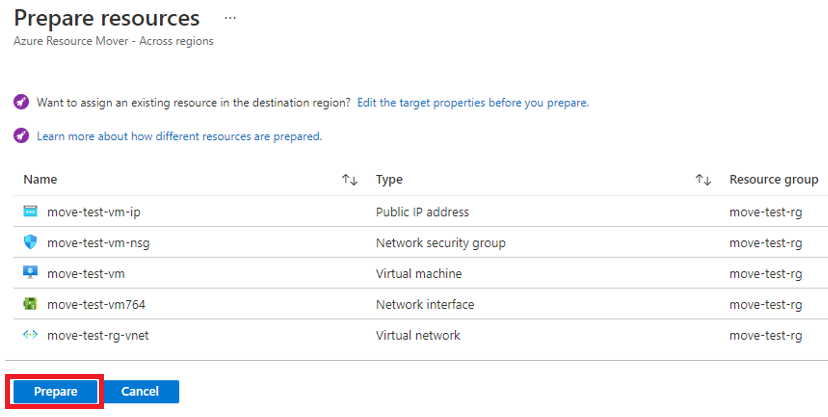This screenshot has width=828, height=417.
Task: Select the move-test-vm-ip resource name
Action: [93, 212]
